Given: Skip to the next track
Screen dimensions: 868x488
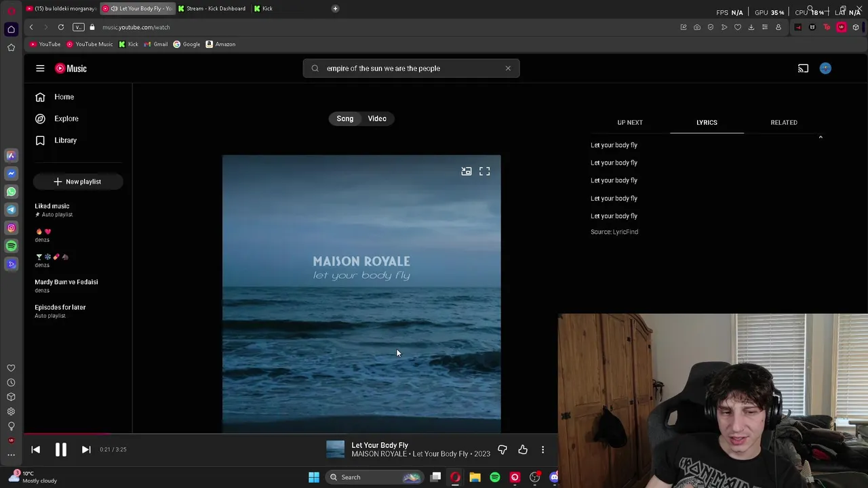Looking at the screenshot, I should [86, 449].
